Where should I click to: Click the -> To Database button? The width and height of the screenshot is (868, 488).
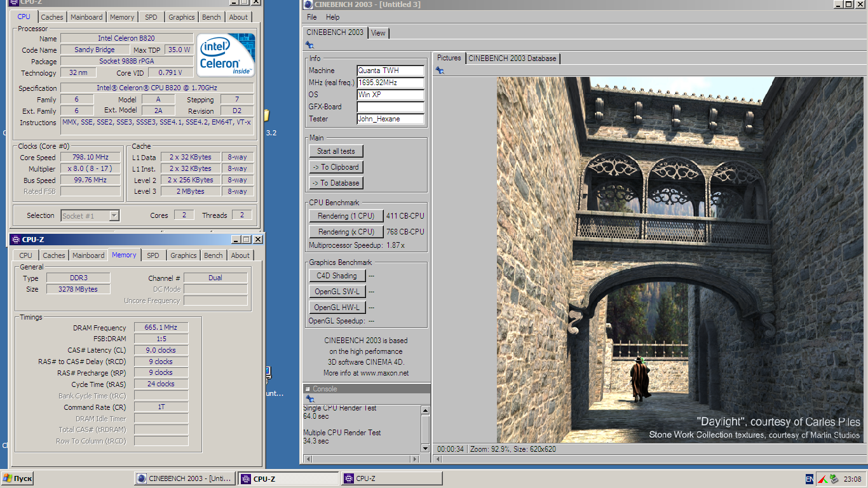(336, 183)
